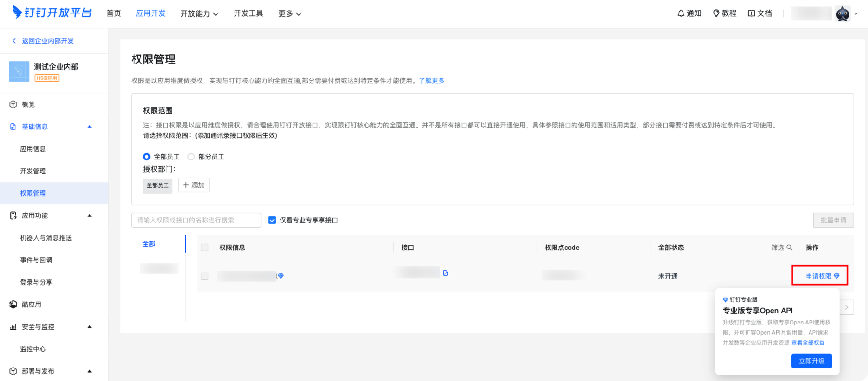Collapse the 应用功能 section arrow
868x381 pixels.
pos(89,216)
